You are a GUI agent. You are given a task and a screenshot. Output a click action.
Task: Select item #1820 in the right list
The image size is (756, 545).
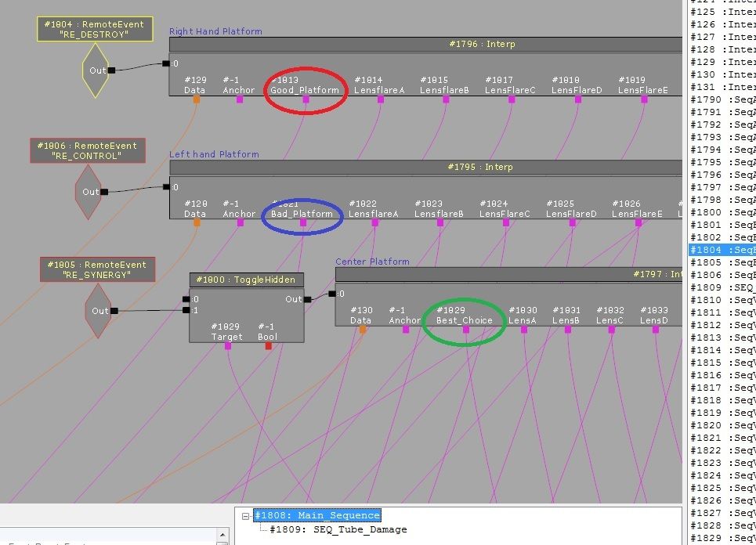(722, 425)
